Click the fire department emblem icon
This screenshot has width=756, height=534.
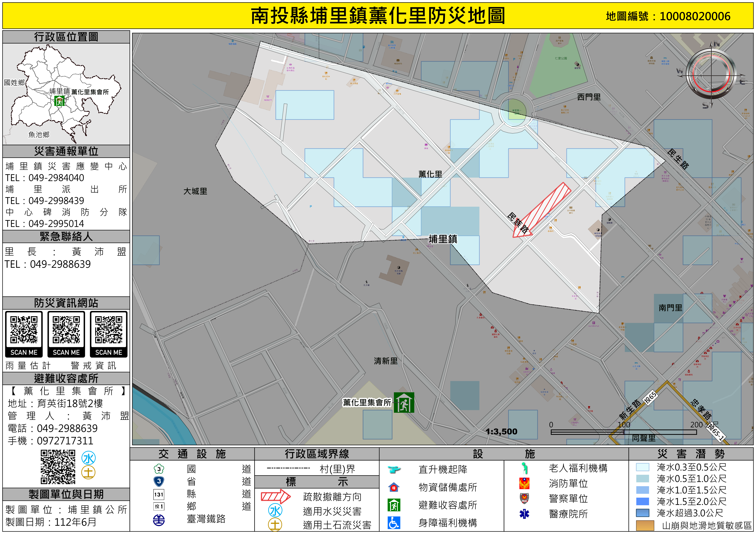(524, 483)
